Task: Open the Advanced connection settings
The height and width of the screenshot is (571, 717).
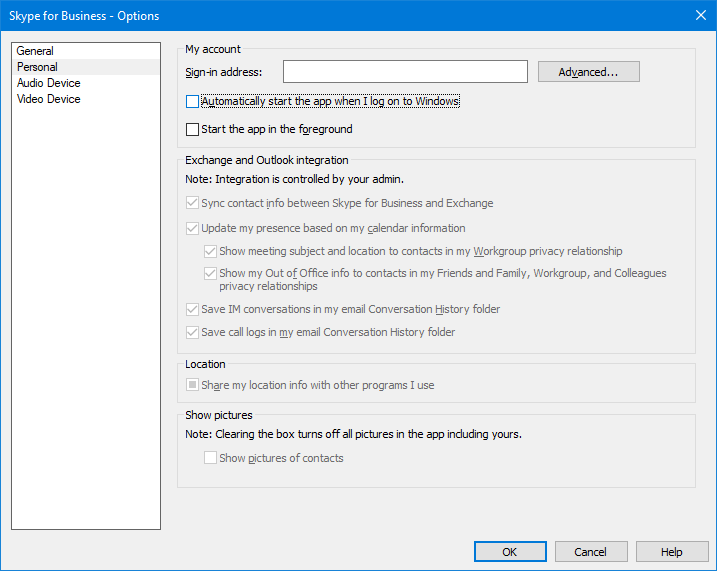Action: tap(588, 72)
